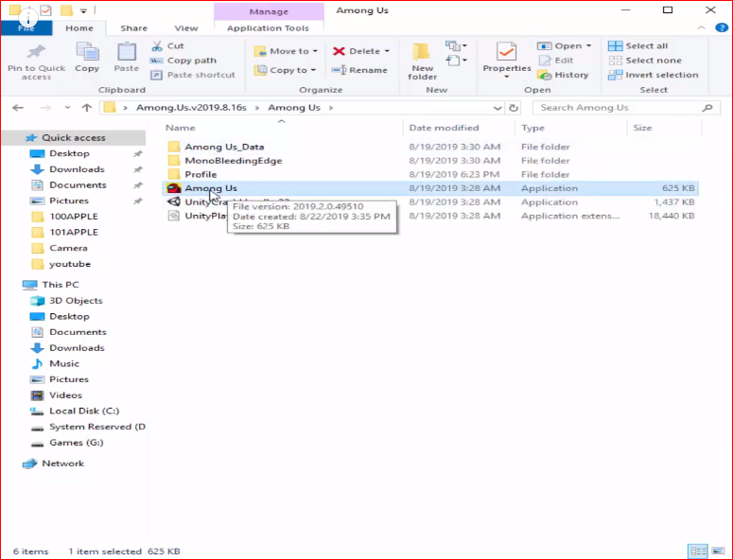Open the File menu
Screen dimensions: 733x560
[26, 28]
